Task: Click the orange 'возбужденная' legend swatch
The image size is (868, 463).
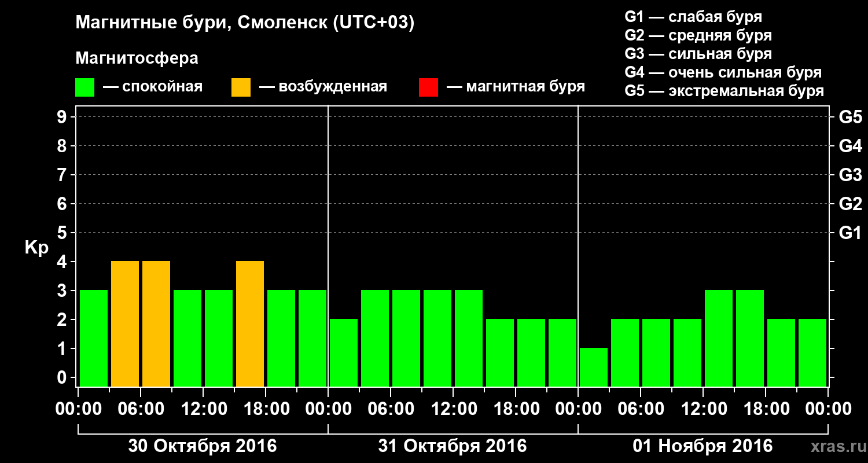Action: pyautogui.click(x=241, y=87)
